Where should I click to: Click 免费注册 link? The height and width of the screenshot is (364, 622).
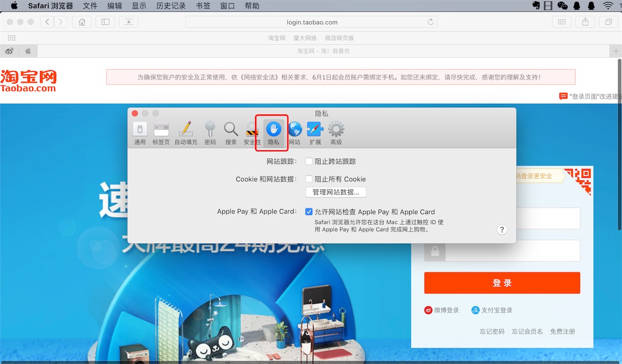click(x=563, y=331)
